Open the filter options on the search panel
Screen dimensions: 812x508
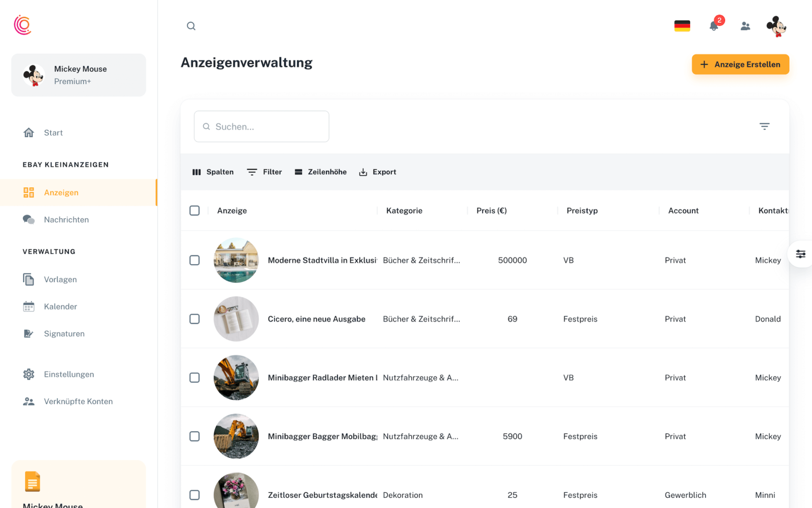pos(765,126)
